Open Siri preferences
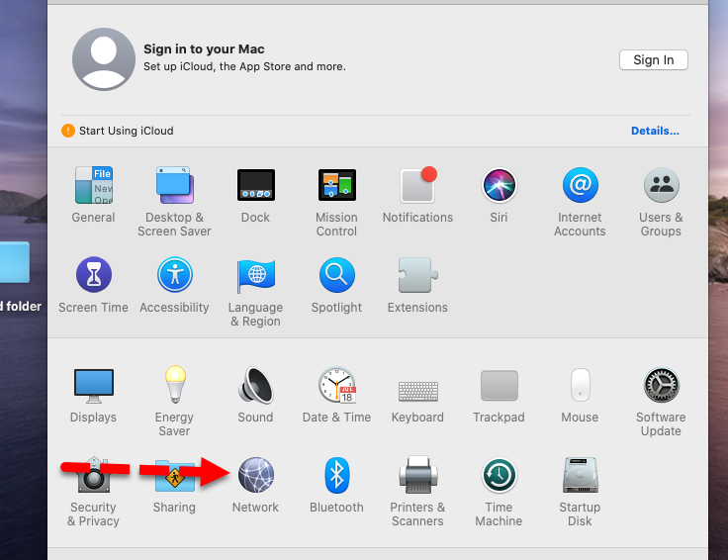This screenshot has height=560, width=728. click(x=499, y=186)
